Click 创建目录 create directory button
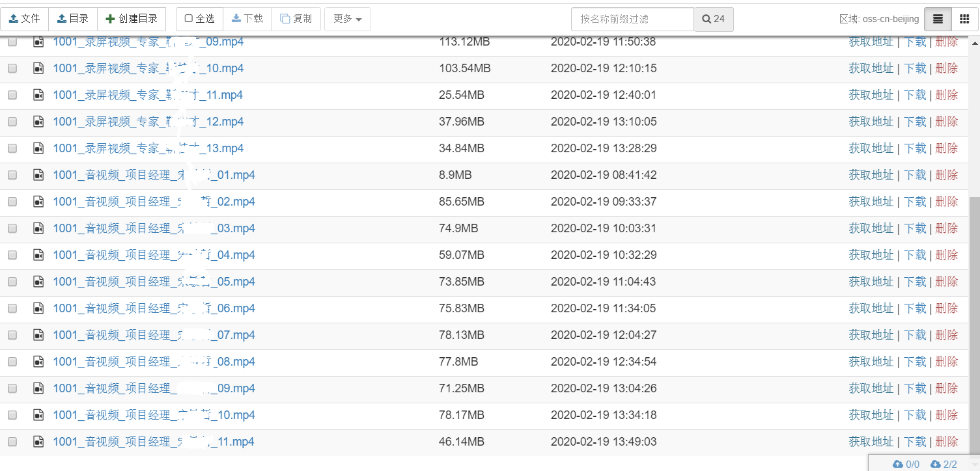980x471 pixels. pyautogui.click(x=132, y=19)
